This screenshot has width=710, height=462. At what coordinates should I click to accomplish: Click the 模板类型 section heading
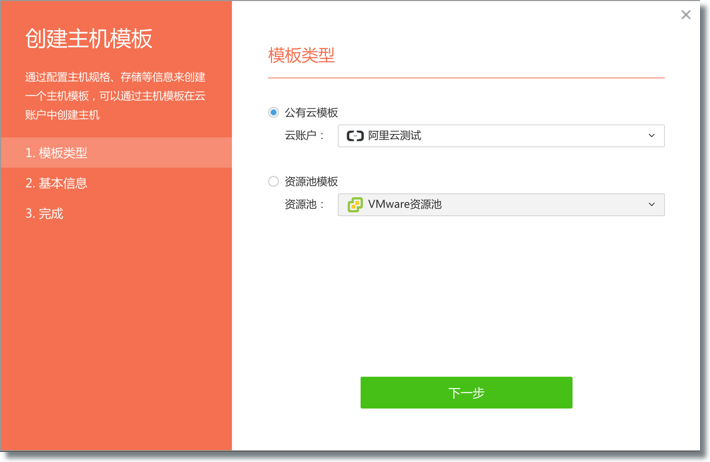301,56
